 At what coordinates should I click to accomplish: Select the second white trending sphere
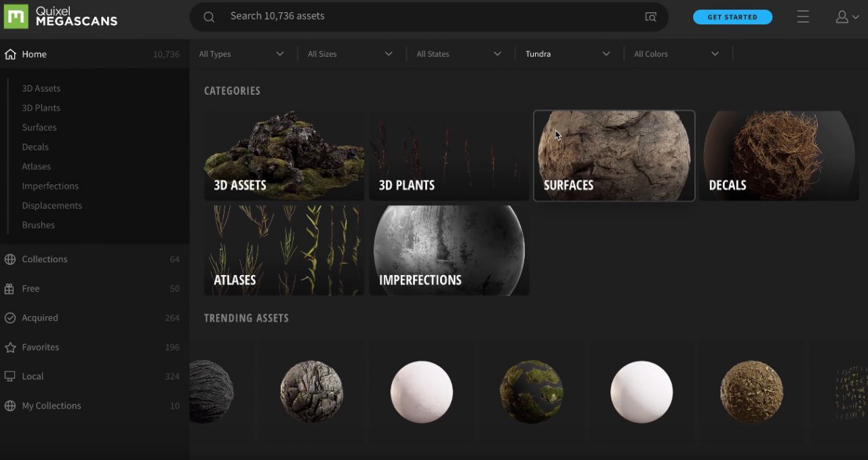(x=642, y=392)
